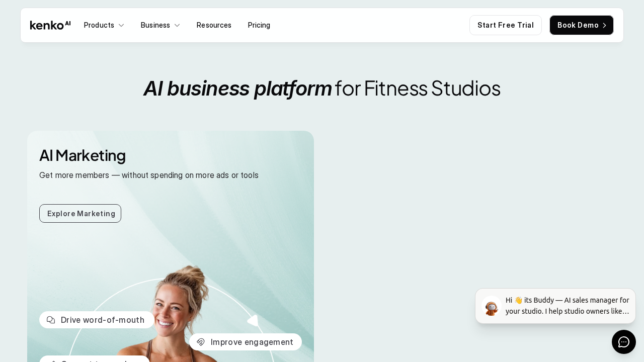Click Buddy's robot avatar icon
The width and height of the screenshot is (644, 362).
pos(492,306)
